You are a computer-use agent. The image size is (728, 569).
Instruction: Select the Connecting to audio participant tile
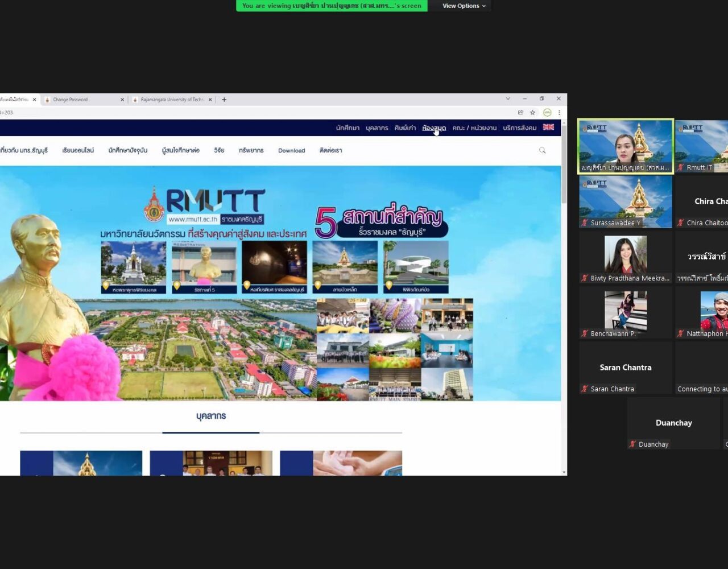point(701,368)
